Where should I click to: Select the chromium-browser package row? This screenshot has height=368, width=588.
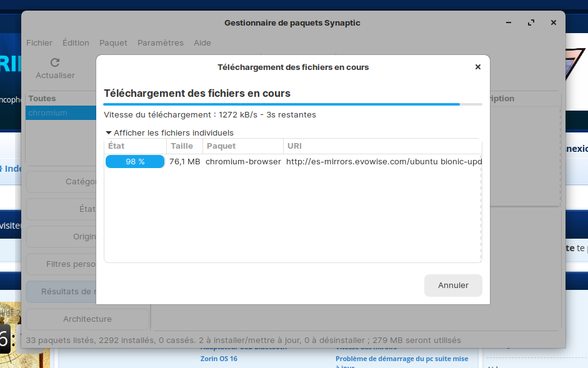pos(243,162)
